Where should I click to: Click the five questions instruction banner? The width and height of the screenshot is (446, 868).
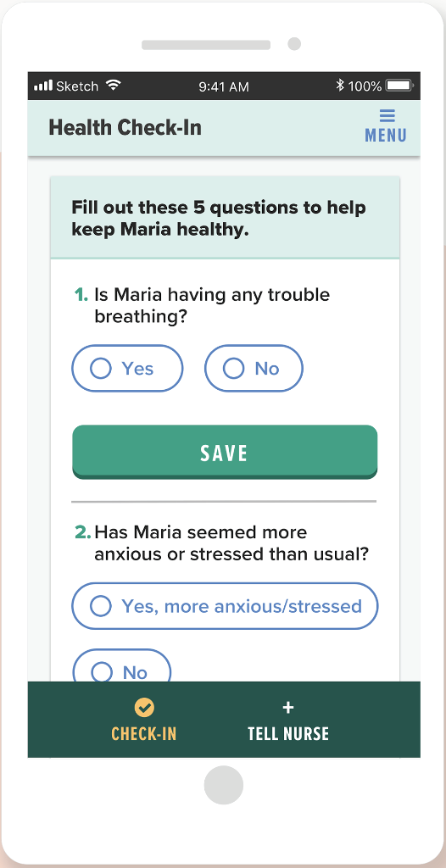click(x=225, y=218)
